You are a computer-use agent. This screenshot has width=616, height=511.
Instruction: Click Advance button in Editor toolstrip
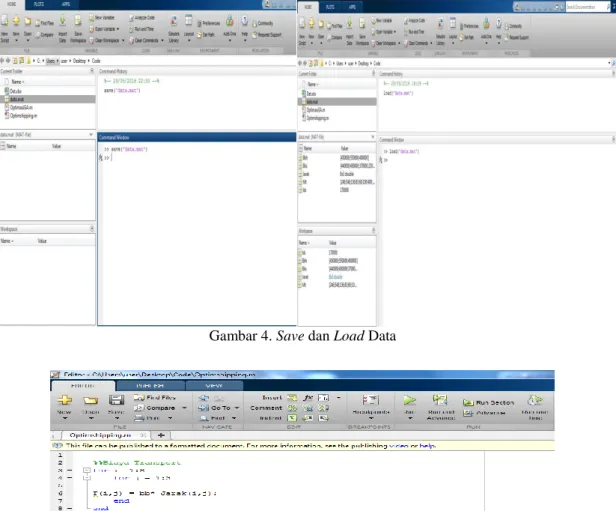(x=484, y=413)
